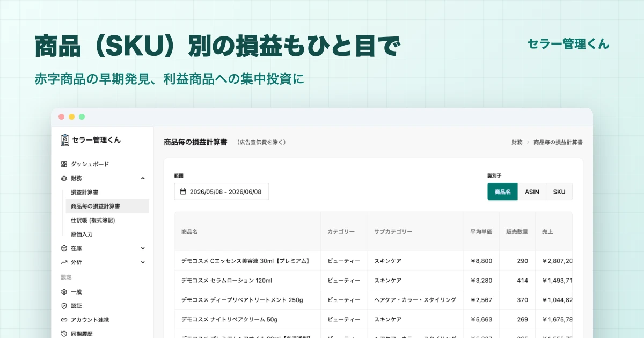Click the ¥8,800 average price cell
Image resolution: width=644 pixels, height=338 pixels.
[x=481, y=261]
